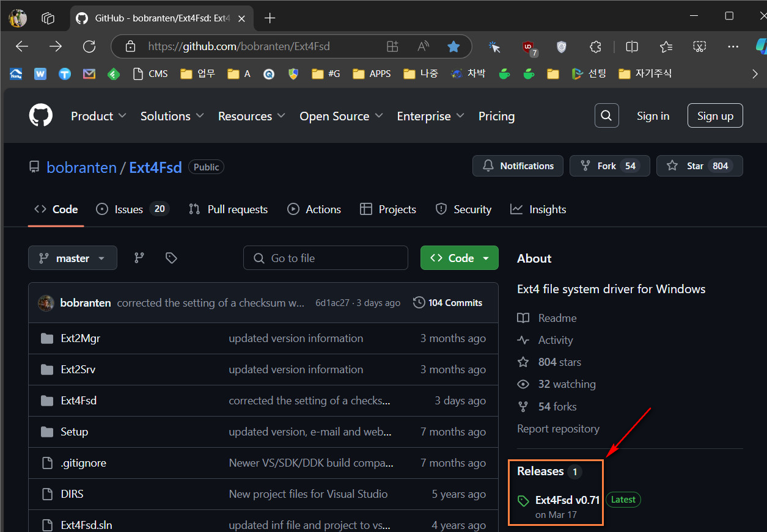Open the Ext4Fsd v0.71 release

coord(567,500)
